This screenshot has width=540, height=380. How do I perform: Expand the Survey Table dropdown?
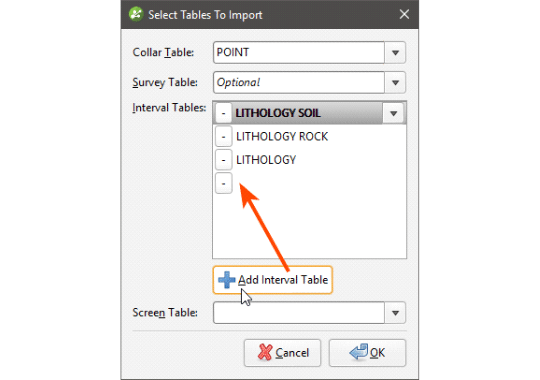(x=395, y=83)
